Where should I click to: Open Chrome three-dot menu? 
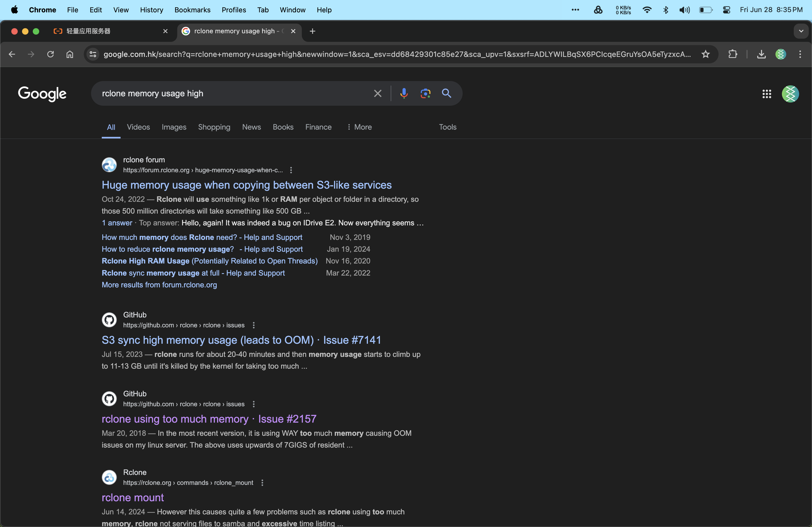(800, 54)
